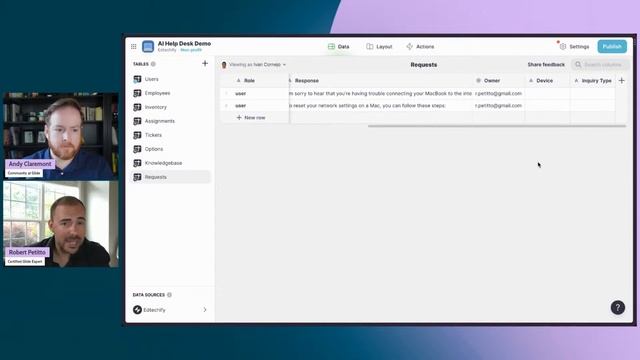The height and width of the screenshot is (360, 640).
Task: Click the Data Sources info icon
Action: 169,295
